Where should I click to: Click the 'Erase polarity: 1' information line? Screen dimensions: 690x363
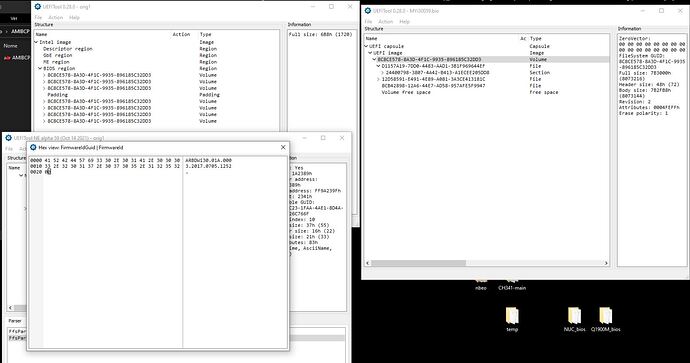coord(643,114)
